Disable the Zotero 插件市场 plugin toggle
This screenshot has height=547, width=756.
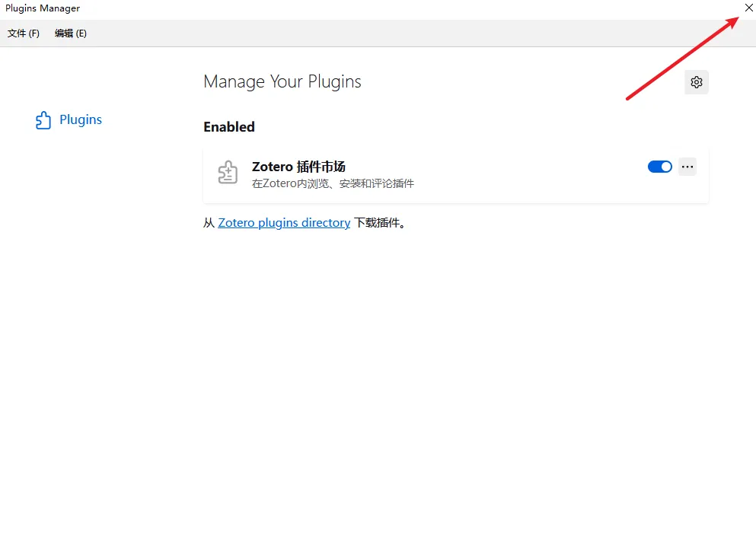coord(659,167)
